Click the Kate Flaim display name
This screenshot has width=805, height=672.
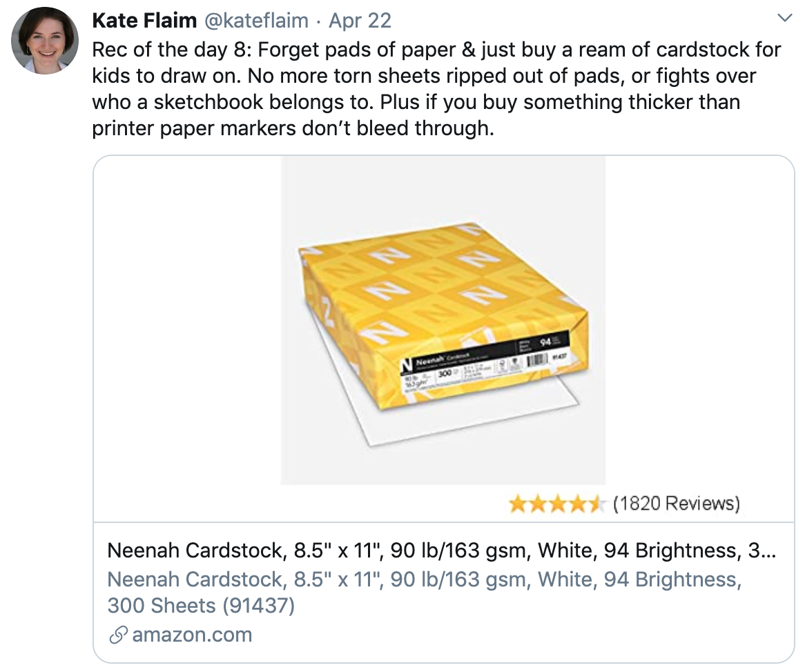pyautogui.click(x=144, y=21)
